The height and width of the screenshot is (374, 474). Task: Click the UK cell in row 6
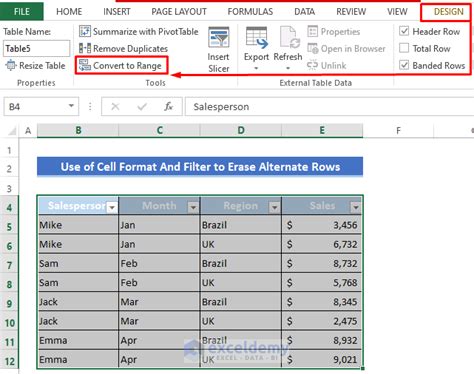(x=241, y=244)
